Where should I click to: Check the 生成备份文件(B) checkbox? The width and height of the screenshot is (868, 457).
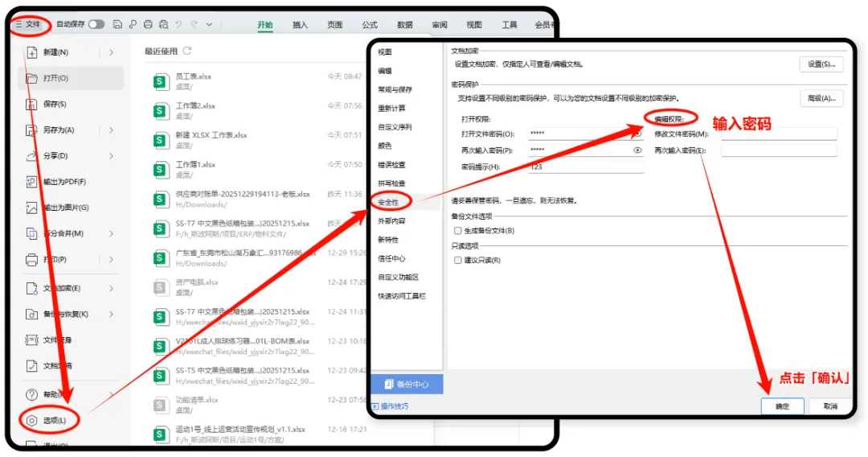click(458, 230)
